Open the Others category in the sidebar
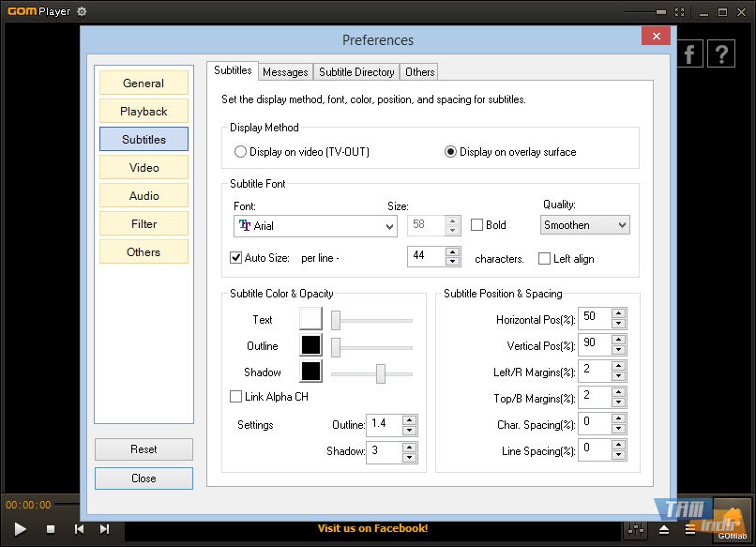Image resolution: width=756 pixels, height=547 pixels. (x=144, y=251)
